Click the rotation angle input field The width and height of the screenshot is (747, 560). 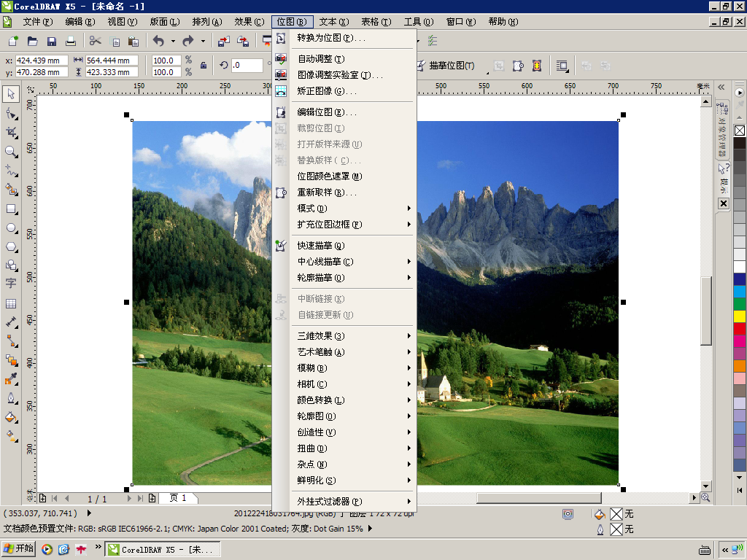[247, 65]
